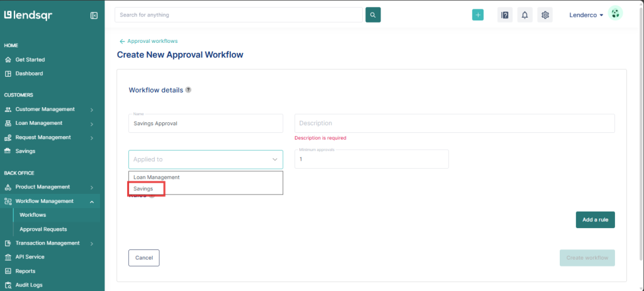Screen dimensions: 644x291
Task: Open the help guide icon in header
Action: (x=504, y=15)
